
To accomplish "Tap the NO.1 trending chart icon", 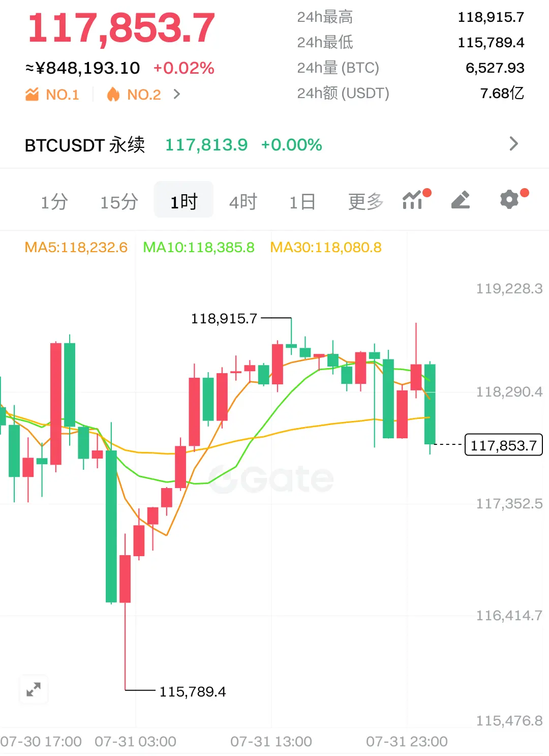I will (x=32, y=94).
